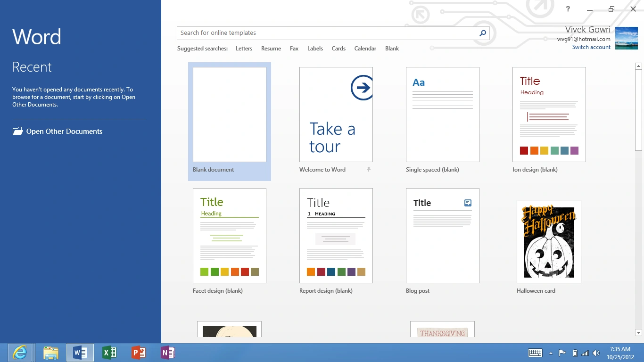Image resolution: width=644 pixels, height=362 pixels.
Task: Select the Blank document template
Action: tap(230, 115)
